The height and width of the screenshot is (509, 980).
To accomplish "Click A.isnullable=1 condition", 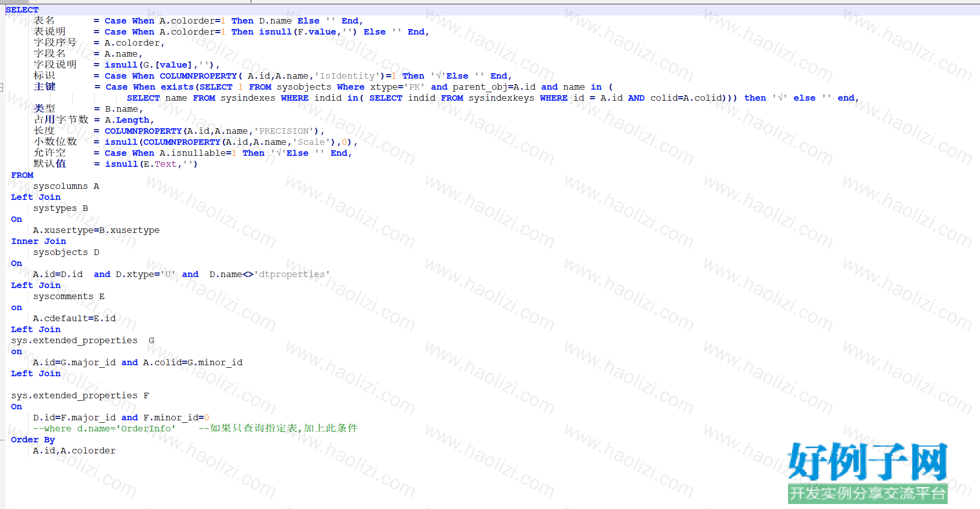I will pos(198,153).
